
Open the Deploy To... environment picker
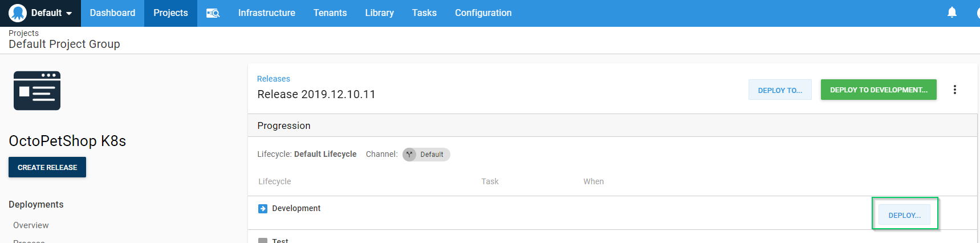779,90
